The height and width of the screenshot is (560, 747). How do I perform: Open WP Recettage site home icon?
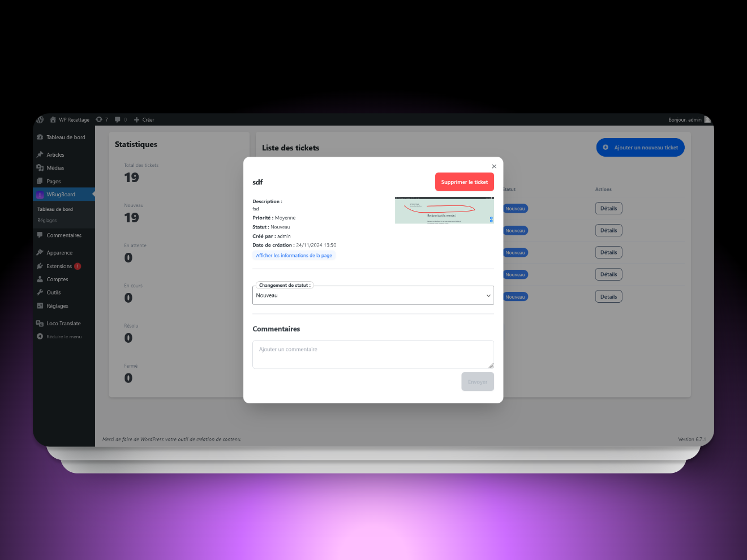(x=53, y=120)
